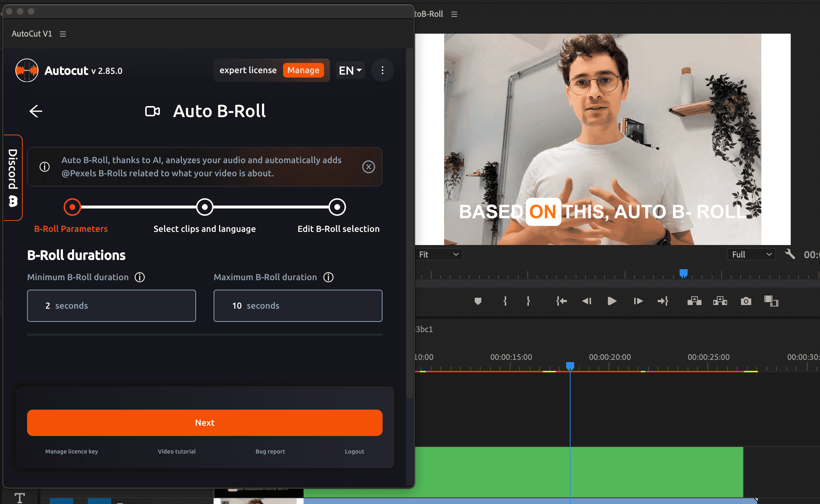Click the expert license label
The image size is (820, 504).
point(248,70)
